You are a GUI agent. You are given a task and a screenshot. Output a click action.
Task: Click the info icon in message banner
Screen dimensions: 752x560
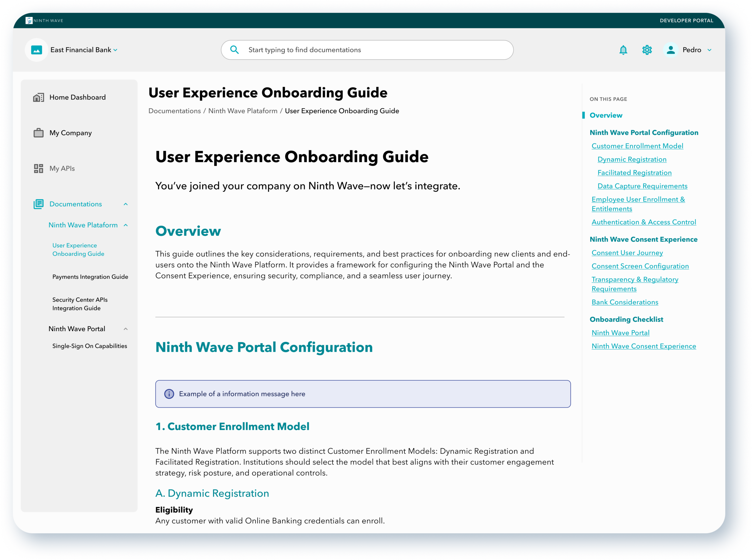click(x=169, y=394)
